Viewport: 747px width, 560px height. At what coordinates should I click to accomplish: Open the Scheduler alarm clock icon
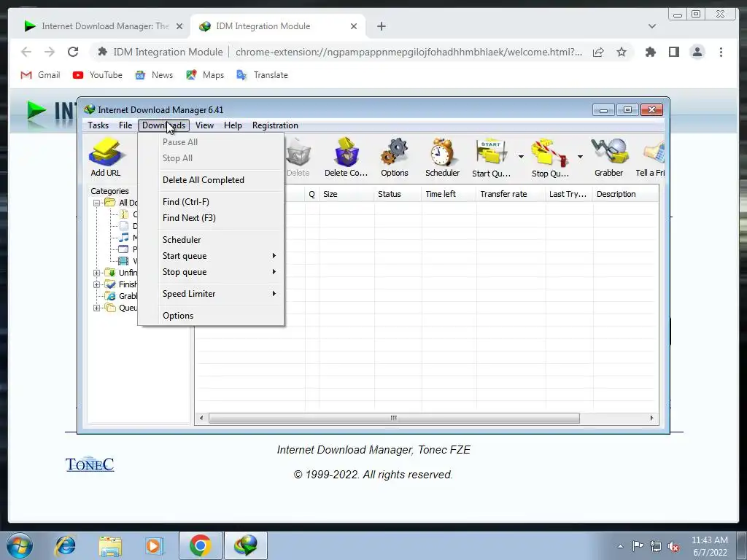pyautogui.click(x=442, y=157)
